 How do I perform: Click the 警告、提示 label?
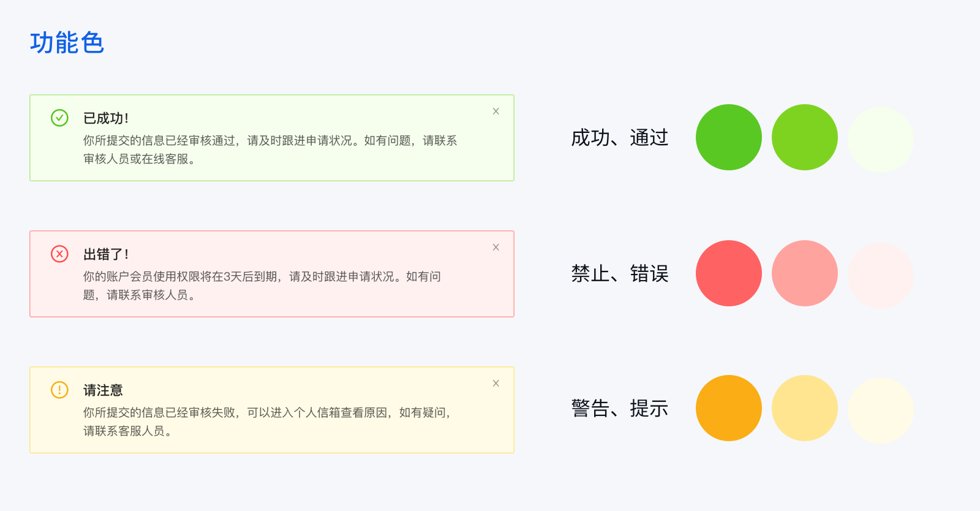click(x=619, y=409)
